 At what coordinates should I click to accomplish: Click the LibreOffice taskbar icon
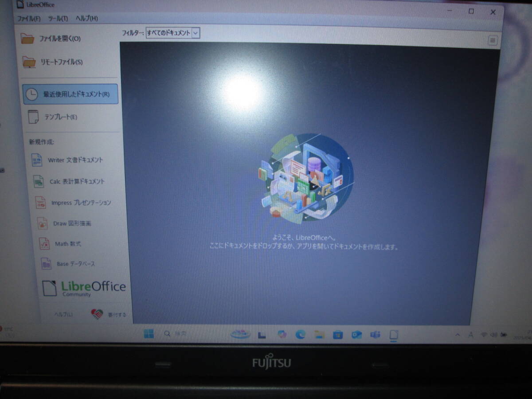pos(394,335)
